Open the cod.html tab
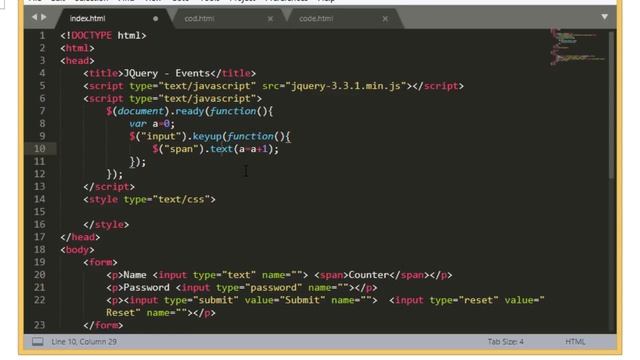 199,18
